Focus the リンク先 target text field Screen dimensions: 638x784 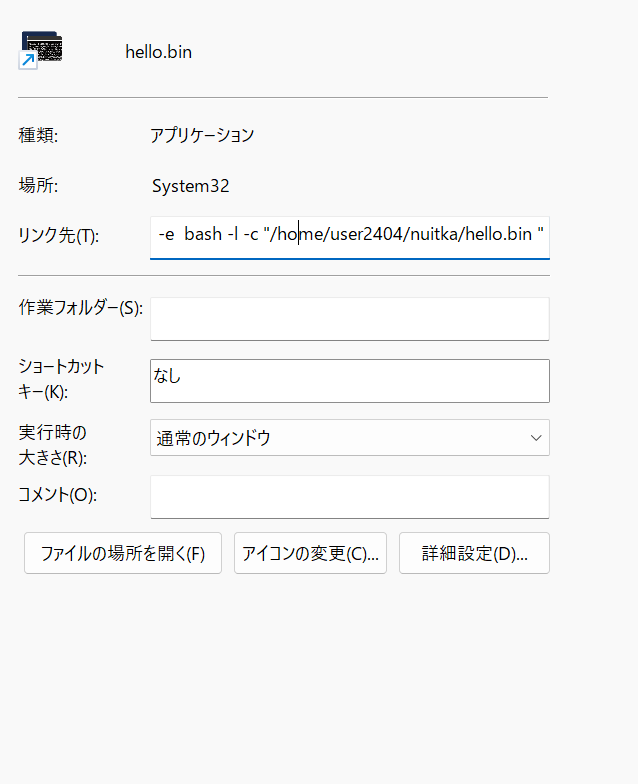(x=349, y=236)
